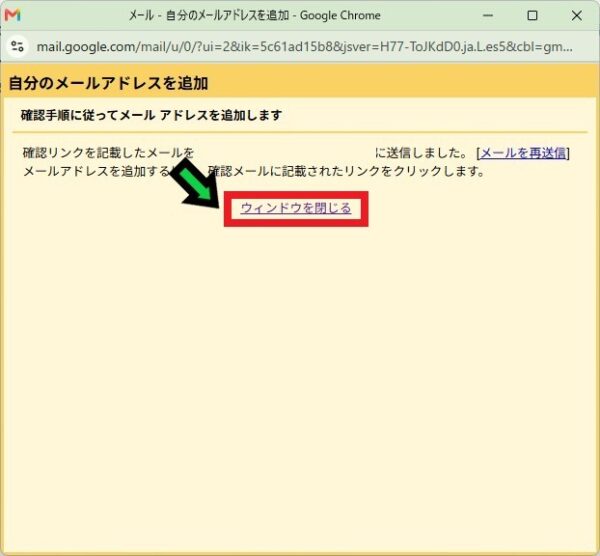Click the text 確認リンクを記載したメールを

[x=109, y=153]
